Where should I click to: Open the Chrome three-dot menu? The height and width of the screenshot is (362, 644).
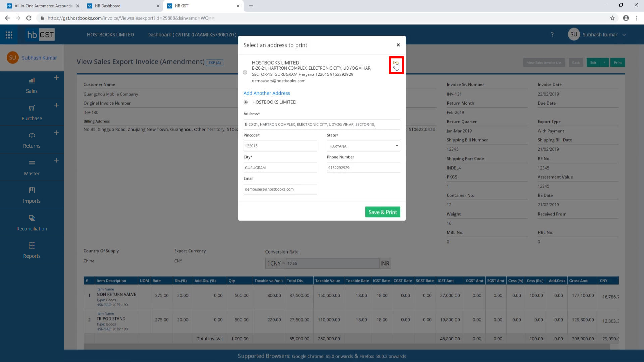point(637,18)
